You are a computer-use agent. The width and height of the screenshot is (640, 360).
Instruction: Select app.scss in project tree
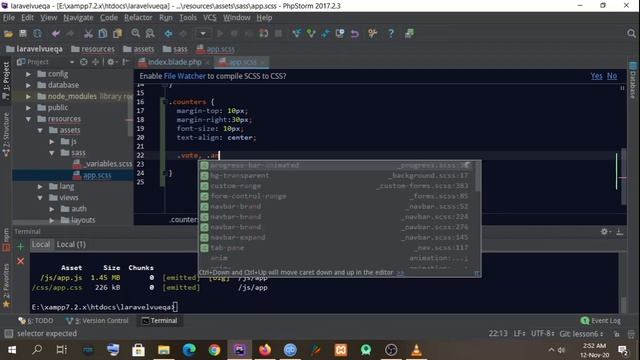click(x=92, y=175)
